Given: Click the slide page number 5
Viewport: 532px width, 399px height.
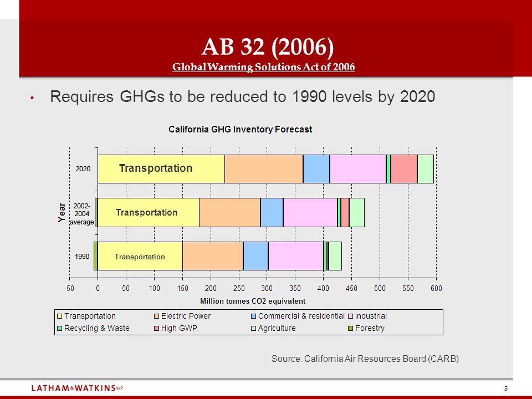Looking at the screenshot, I should pos(505,388).
